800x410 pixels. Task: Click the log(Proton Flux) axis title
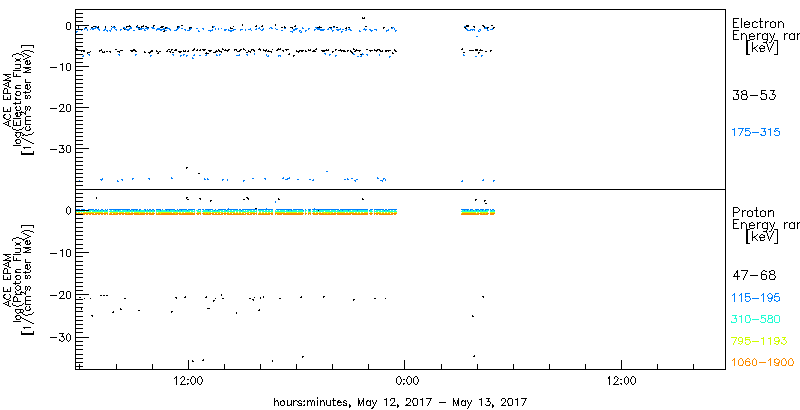click(x=18, y=279)
